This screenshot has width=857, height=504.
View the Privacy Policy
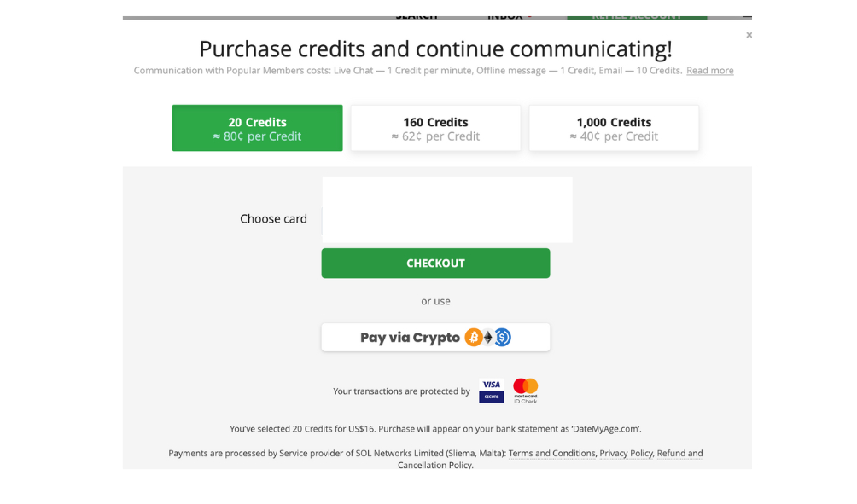tap(626, 454)
